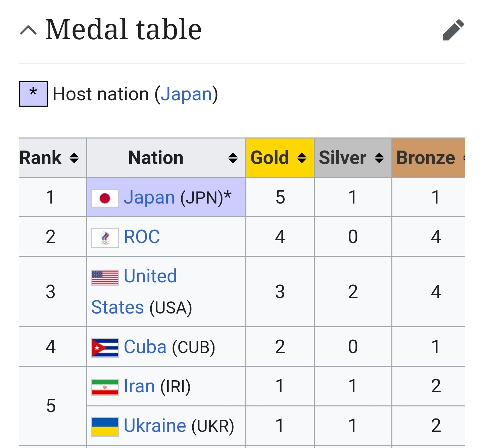
Task: Click the ROC Olympic flag icon
Action: click(105, 238)
